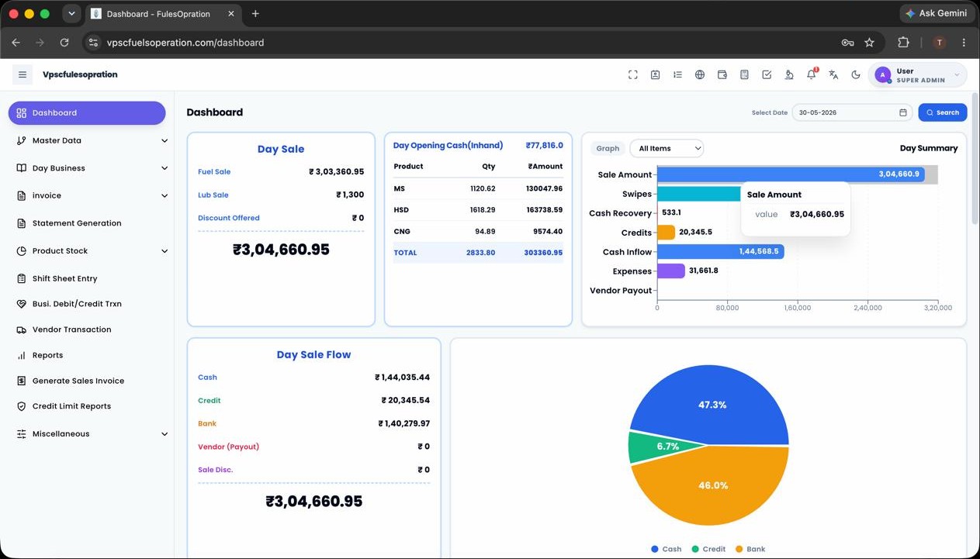Bookmark this page with star icon

click(869, 43)
